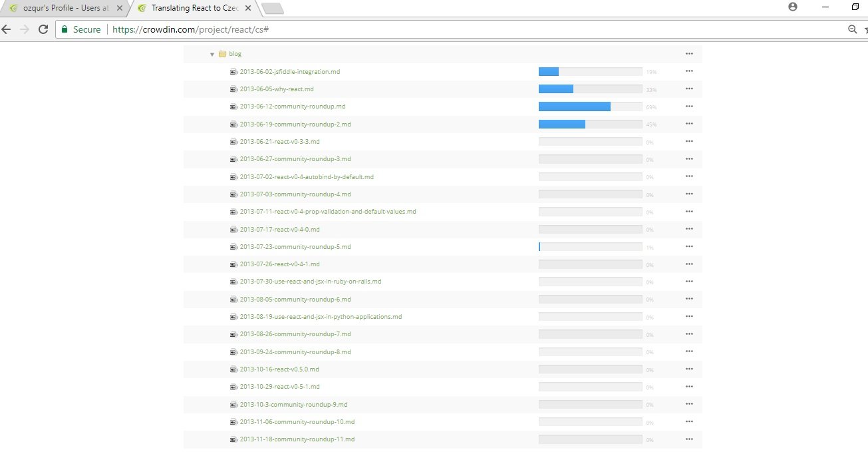
Task: Open options for 2013-07-03-community-roundup-4.md
Action: point(689,194)
